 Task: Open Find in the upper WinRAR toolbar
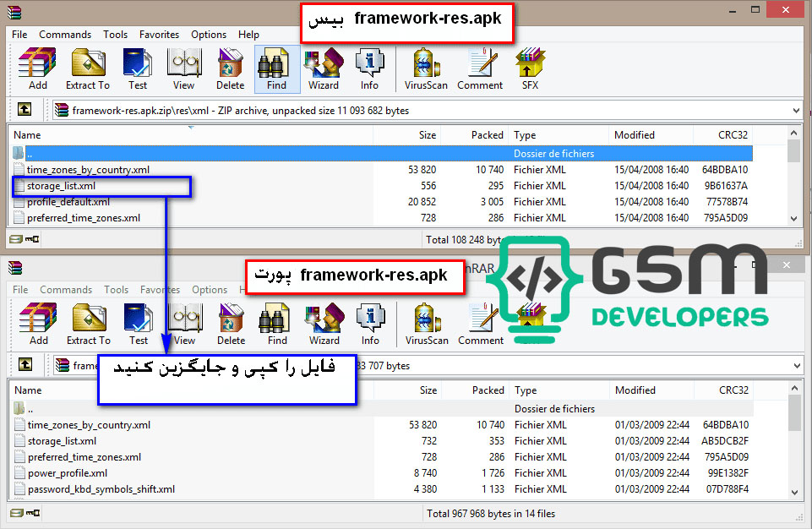[277, 69]
